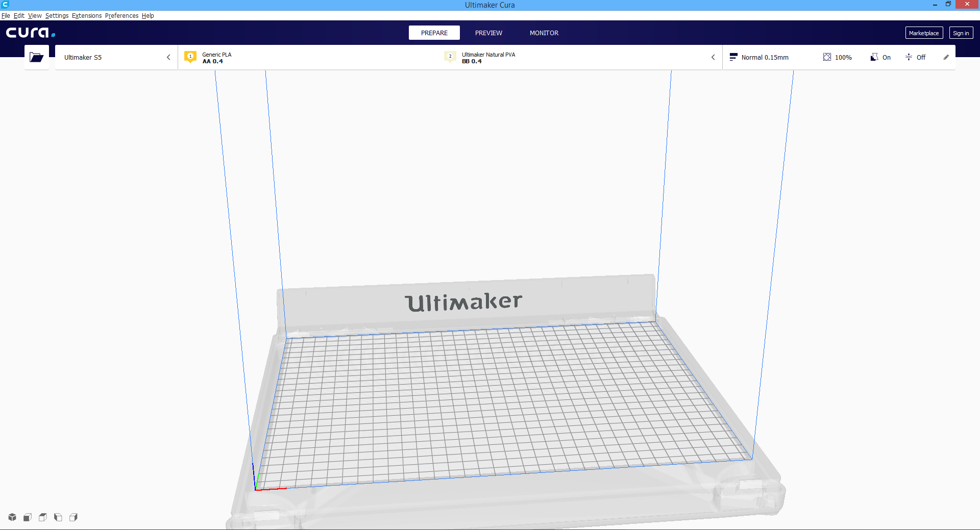980x530 pixels.
Task: Click the Sign in button
Action: point(961,33)
